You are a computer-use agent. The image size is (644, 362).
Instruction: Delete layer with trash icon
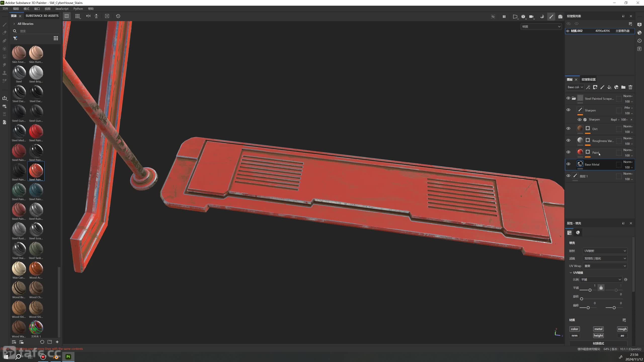coord(630,87)
